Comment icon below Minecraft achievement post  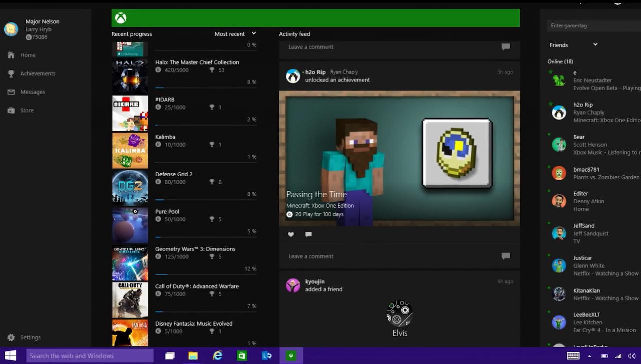(308, 234)
